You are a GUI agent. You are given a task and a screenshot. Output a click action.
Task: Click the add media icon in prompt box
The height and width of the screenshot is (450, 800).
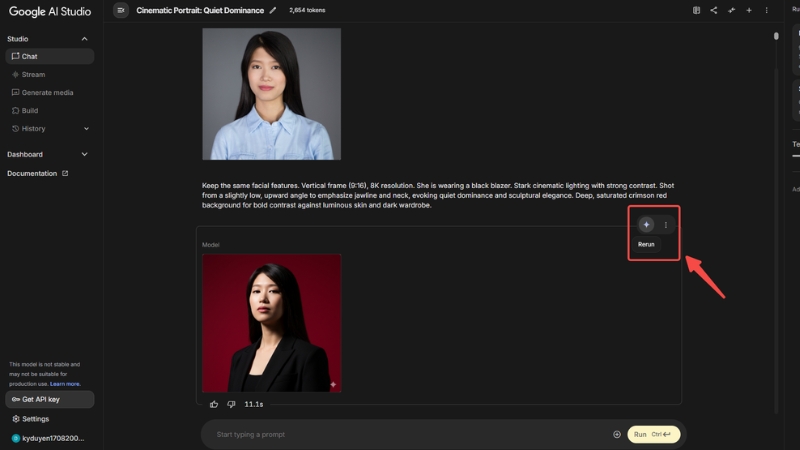click(x=616, y=434)
